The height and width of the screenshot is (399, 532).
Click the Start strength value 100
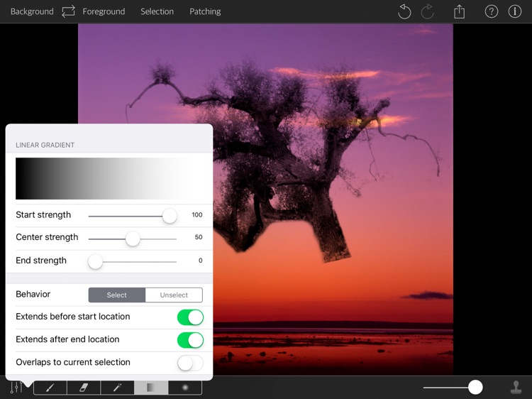click(196, 214)
